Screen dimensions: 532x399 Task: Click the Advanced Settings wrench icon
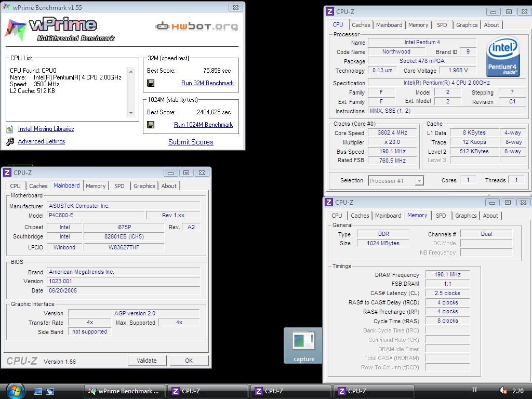pyautogui.click(x=10, y=141)
